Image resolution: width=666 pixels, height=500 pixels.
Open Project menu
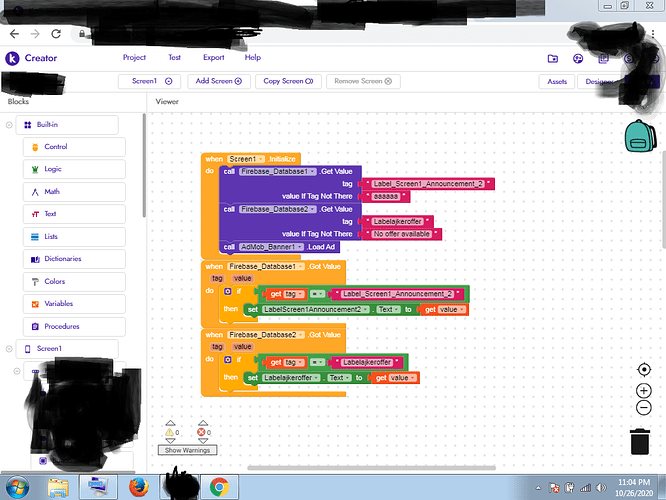(x=134, y=57)
